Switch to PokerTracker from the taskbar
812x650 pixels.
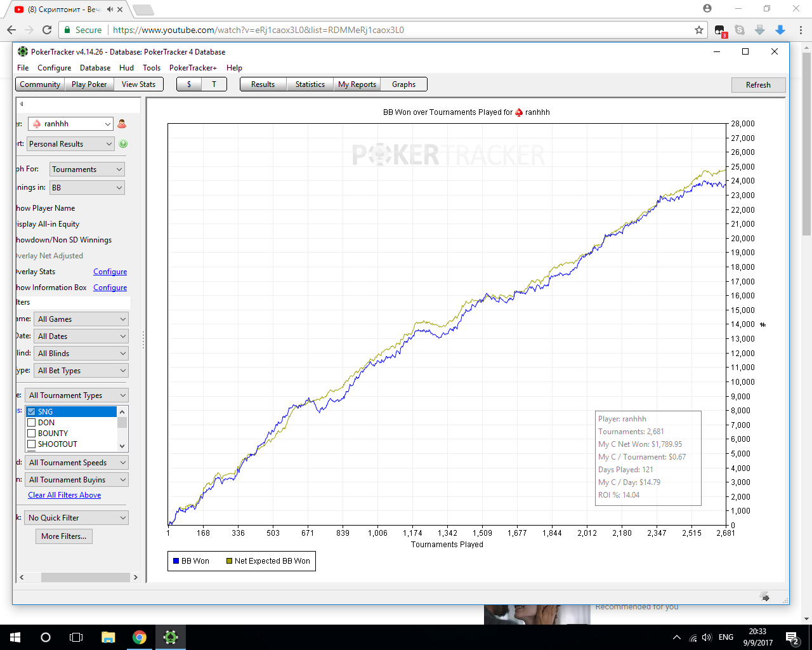[171, 637]
